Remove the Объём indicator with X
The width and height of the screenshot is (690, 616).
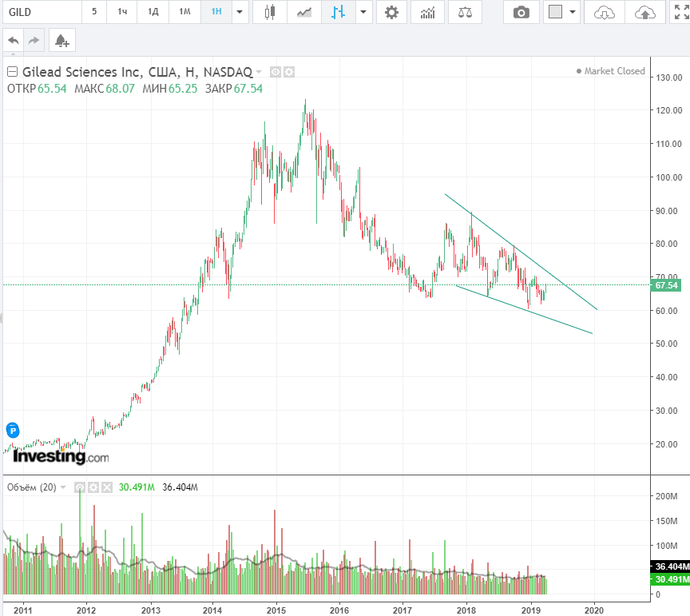pos(107,487)
